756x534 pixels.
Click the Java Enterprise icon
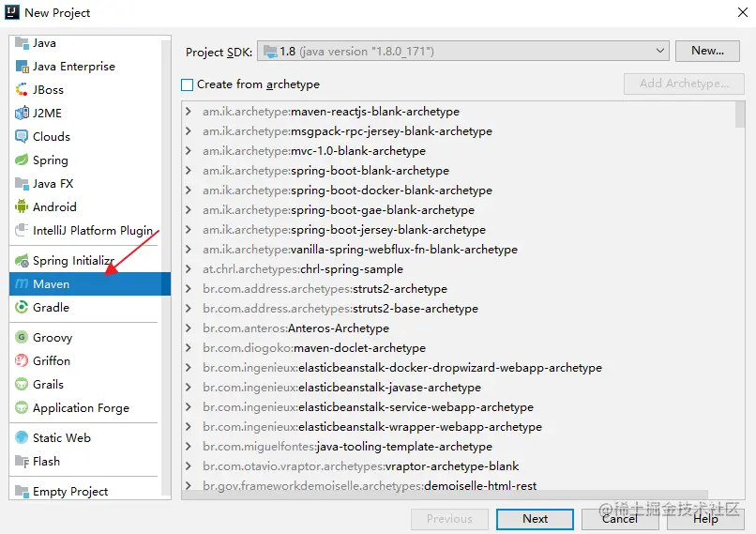[x=22, y=67]
